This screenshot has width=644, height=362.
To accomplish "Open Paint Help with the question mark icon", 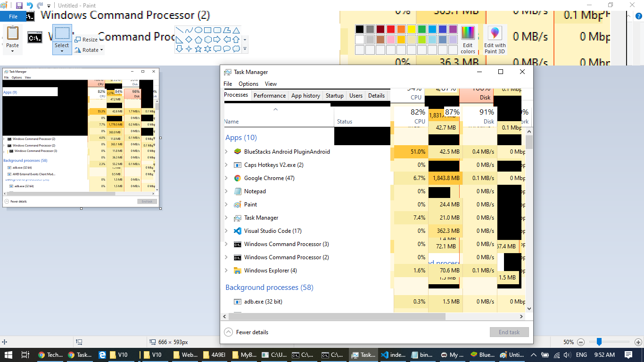I will 638,16.
